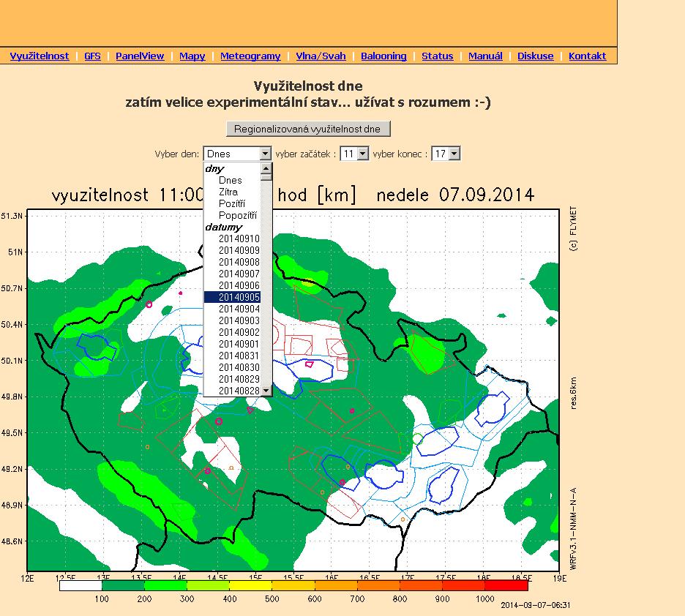Viewport: 685px width, 616px height.
Task: Click the red 1000 color legend swatch
Action: click(x=506, y=585)
